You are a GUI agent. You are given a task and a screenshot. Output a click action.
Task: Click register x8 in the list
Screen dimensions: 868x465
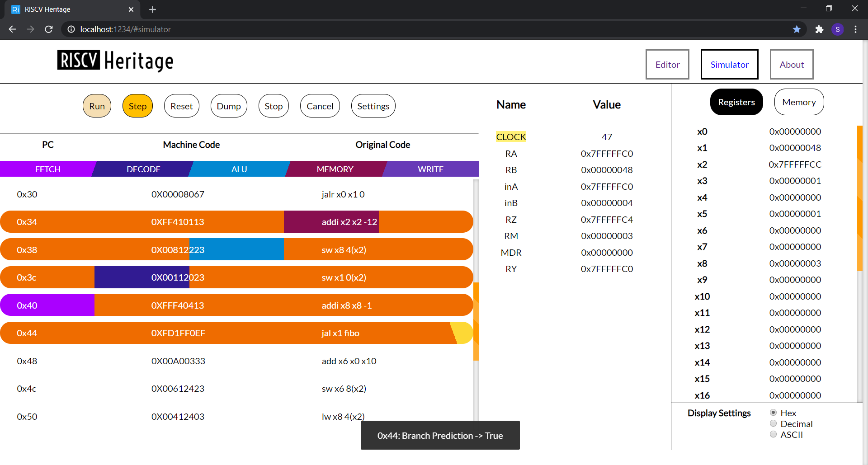coord(702,263)
